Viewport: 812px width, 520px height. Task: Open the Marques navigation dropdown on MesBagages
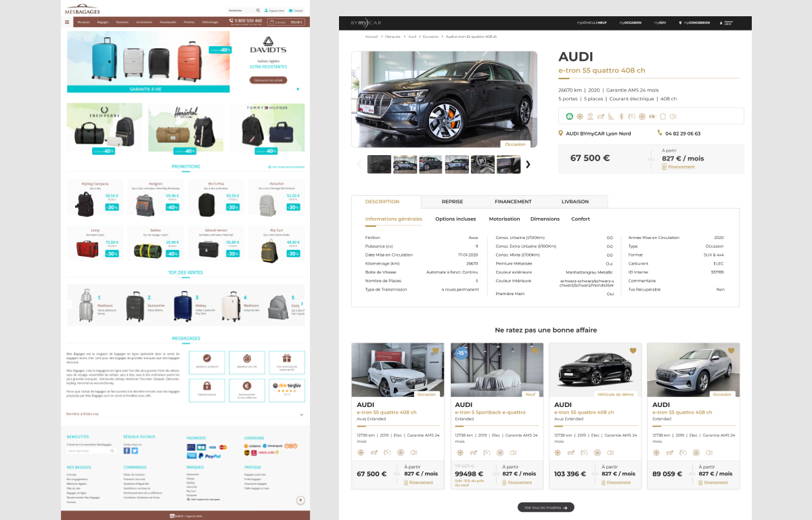[84, 22]
